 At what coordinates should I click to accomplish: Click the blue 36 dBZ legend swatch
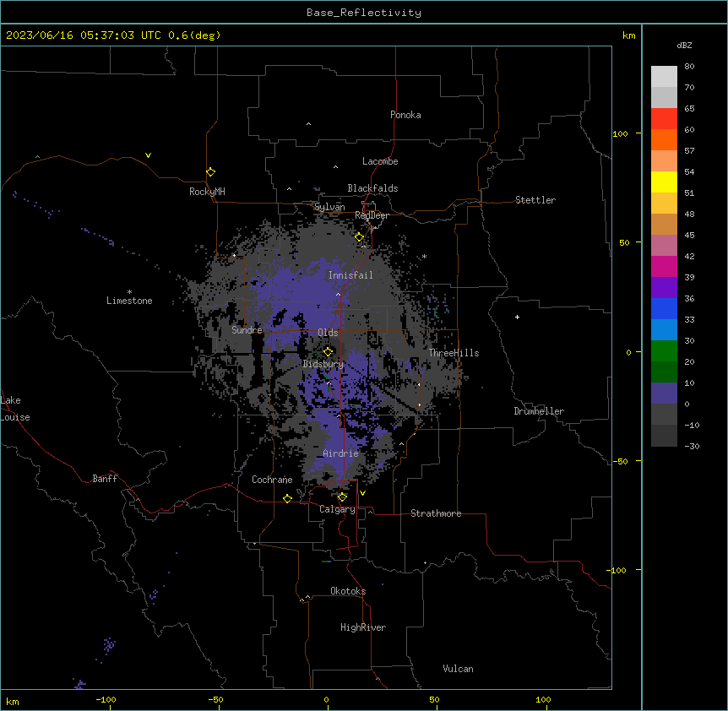click(664, 308)
